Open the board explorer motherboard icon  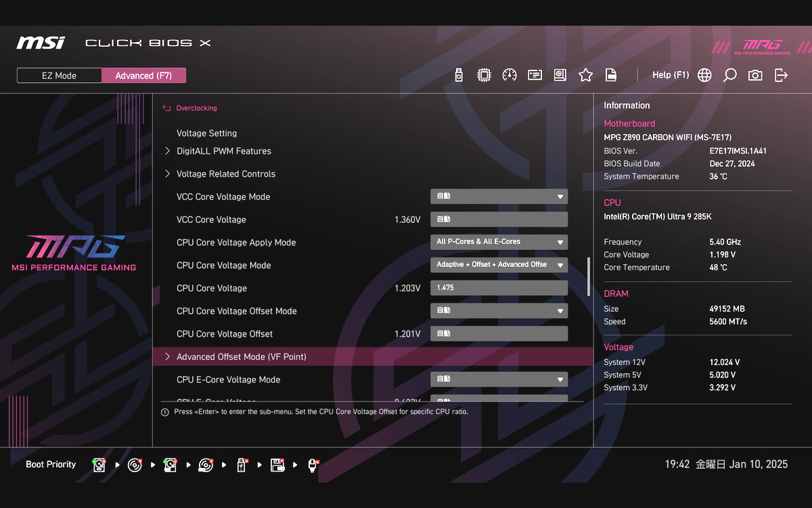[560, 75]
